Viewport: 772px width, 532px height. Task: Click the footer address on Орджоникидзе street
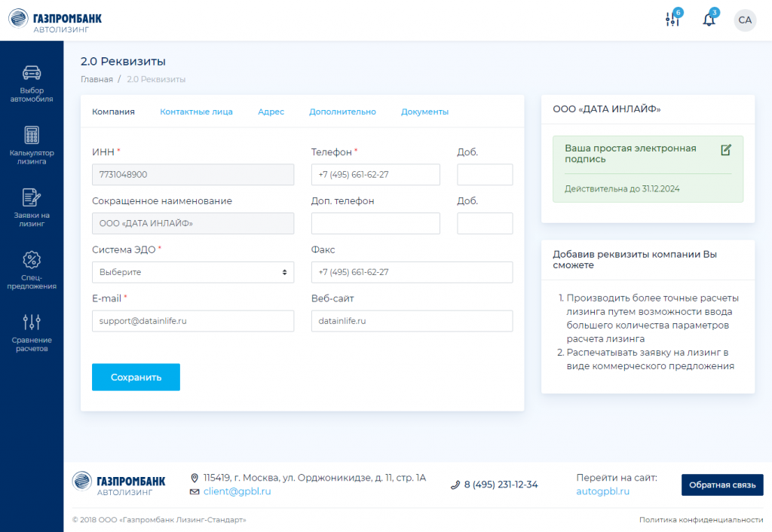click(x=314, y=478)
